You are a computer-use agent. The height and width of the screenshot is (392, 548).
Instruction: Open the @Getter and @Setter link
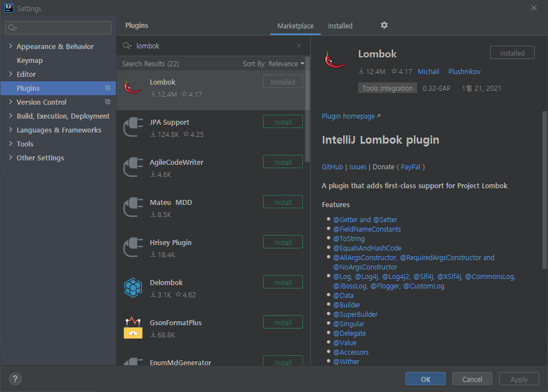pos(365,220)
